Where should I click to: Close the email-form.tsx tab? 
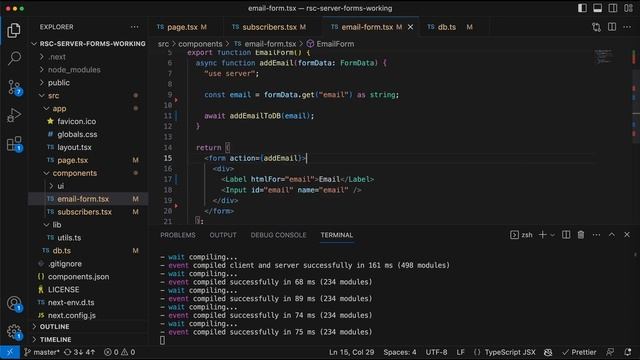pyautogui.click(x=411, y=27)
